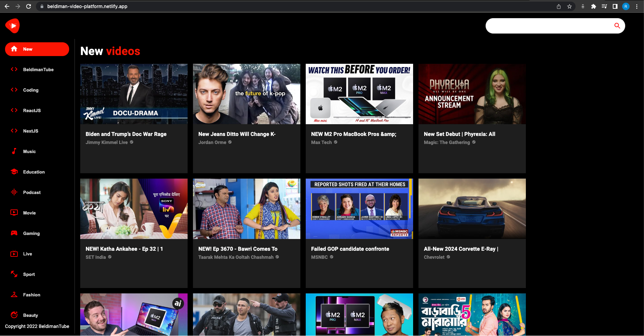Image resolution: width=644 pixels, height=336 pixels.
Task: Click the Gaming controller icon
Action: [14, 233]
